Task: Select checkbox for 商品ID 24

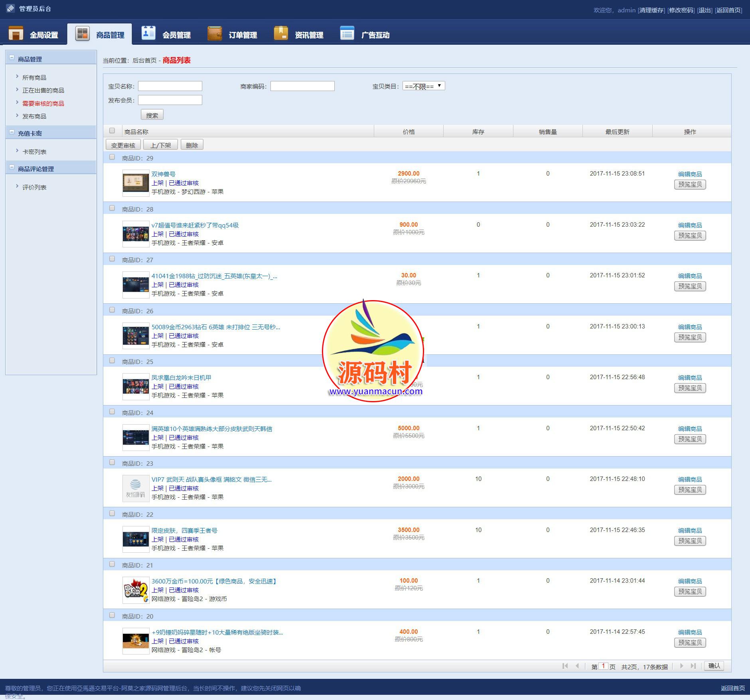Action: pyautogui.click(x=112, y=412)
